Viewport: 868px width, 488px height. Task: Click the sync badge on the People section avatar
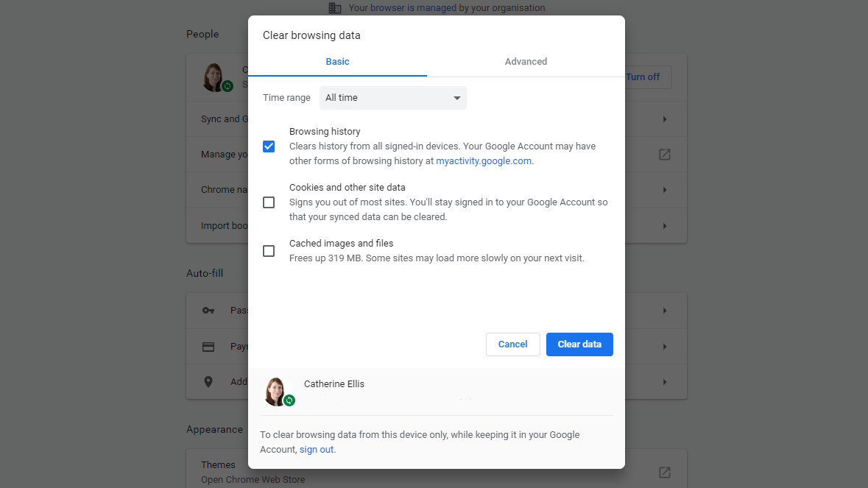(x=227, y=86)
